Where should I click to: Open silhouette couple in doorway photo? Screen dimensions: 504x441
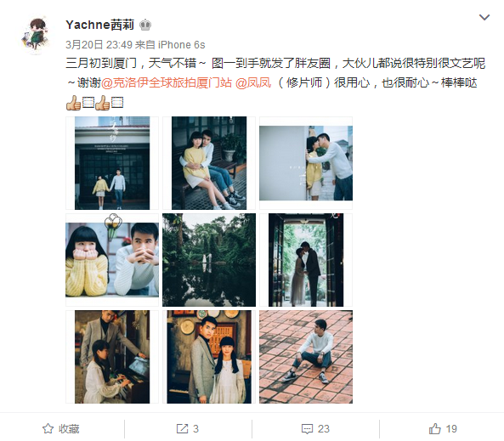(x=306, y=260)
